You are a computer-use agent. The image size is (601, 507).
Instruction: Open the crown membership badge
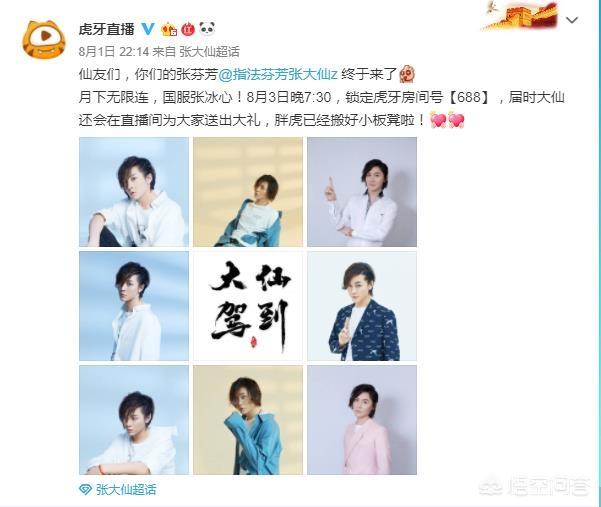(169, 29)
